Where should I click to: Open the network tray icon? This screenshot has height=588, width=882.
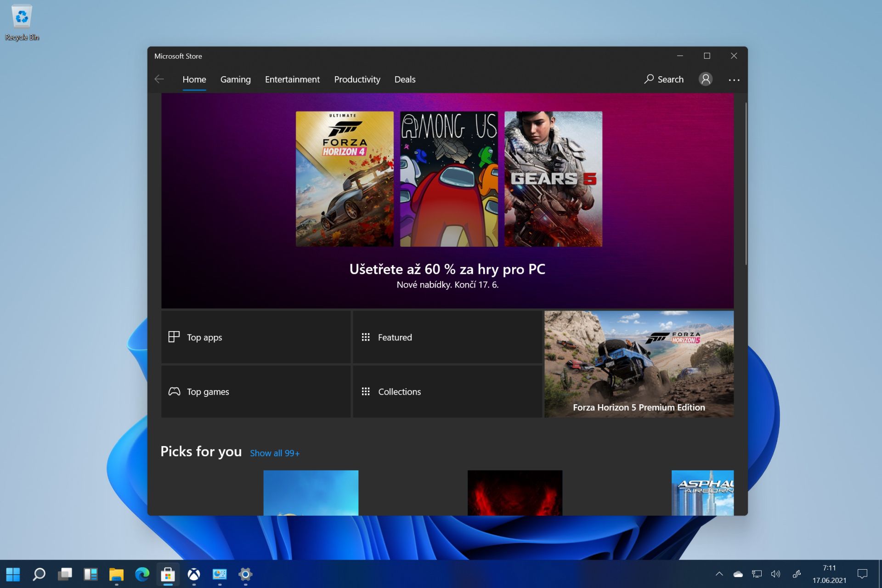[x=757, y=574]
